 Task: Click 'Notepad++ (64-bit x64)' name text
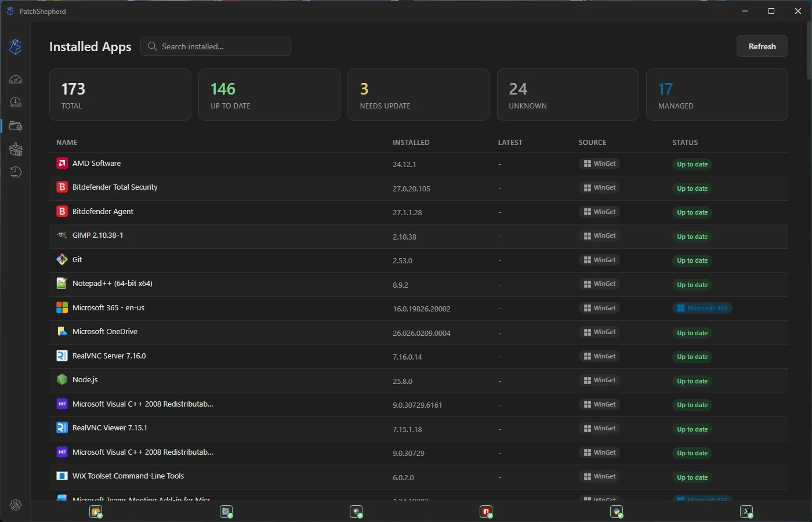[113, 284]
